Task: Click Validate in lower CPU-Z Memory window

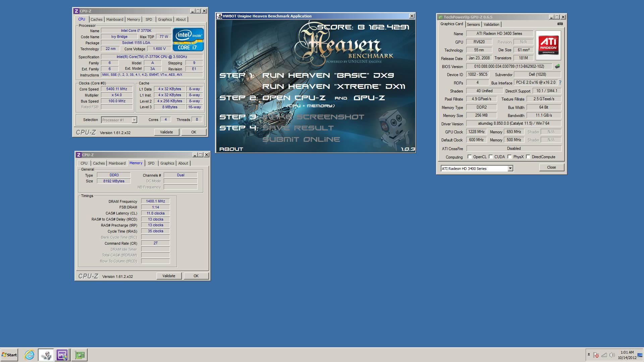Action: (169, 276)
